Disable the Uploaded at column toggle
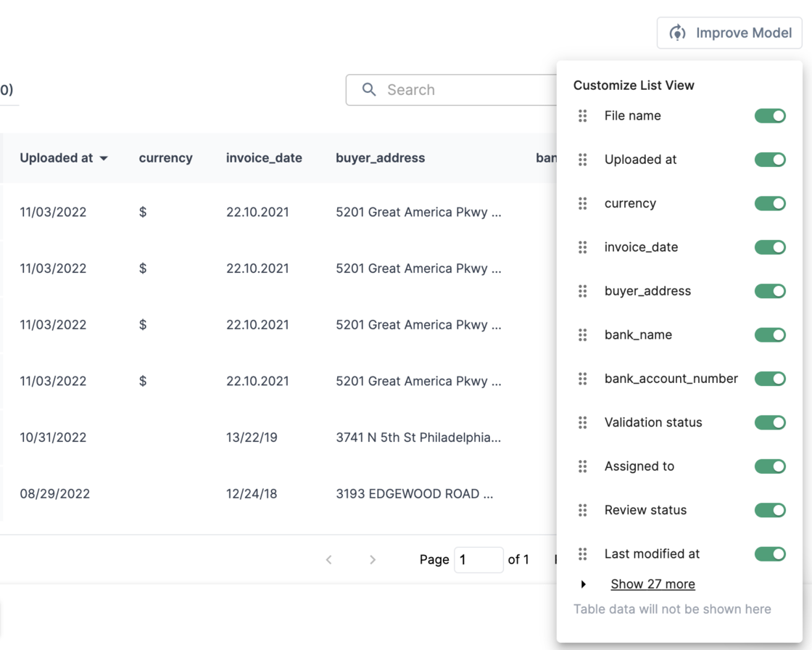This screenshot has height=650, width=812. coord(770,160)
